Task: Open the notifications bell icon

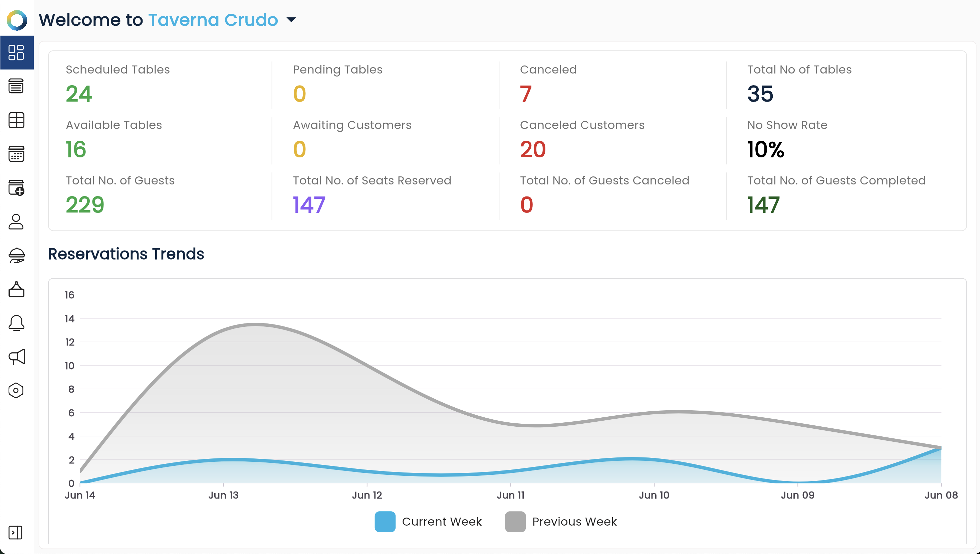Action: pyautogui.click(x=16, y=323)
